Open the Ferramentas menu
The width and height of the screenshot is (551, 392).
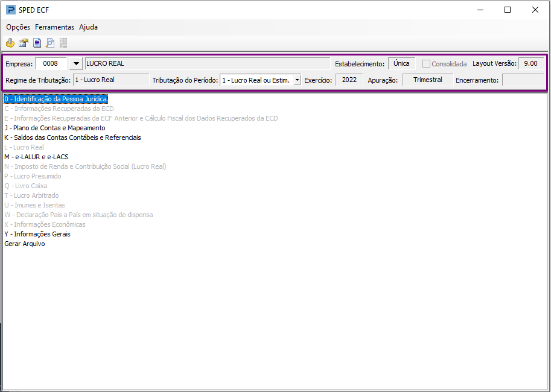(x=54, y=27)
